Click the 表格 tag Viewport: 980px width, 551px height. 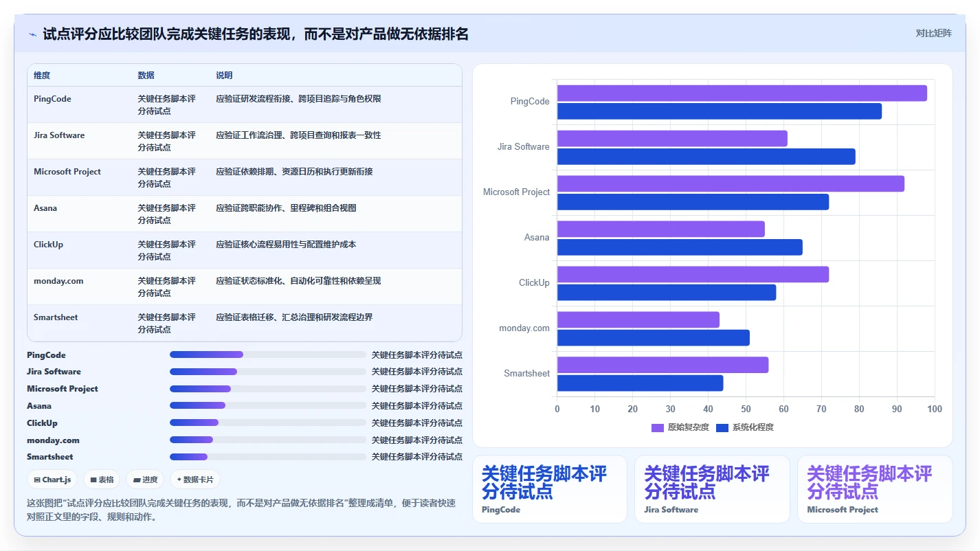click(x=102, y=480)
